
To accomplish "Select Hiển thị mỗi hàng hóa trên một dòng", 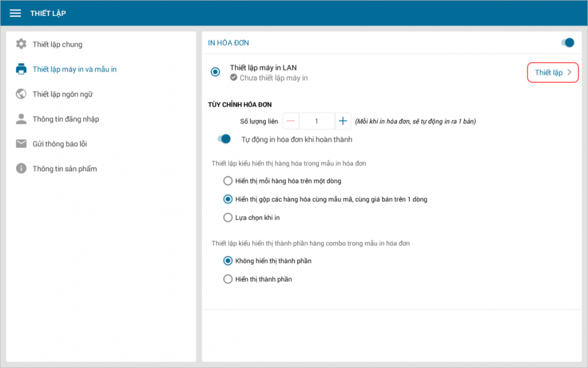I will (x=228, y=181).
